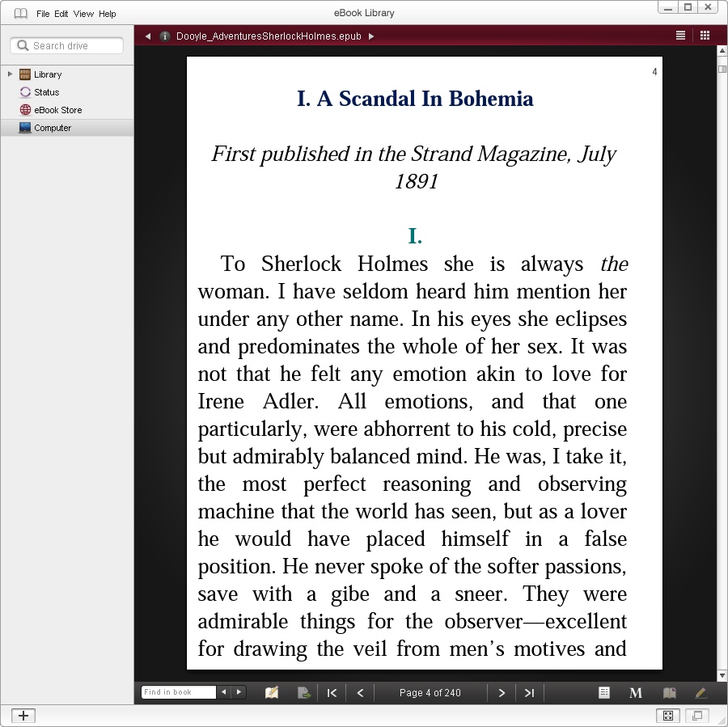Change text size with M icon

coord(636,693)
